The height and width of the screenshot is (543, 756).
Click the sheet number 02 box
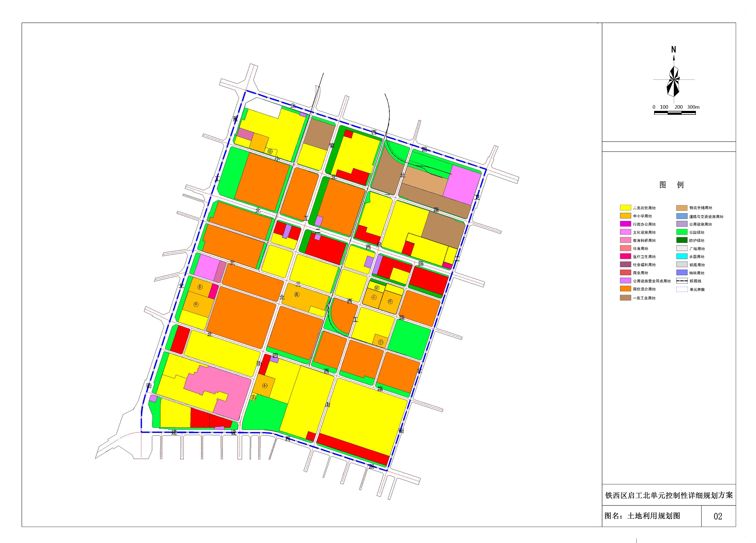click(x=718, y=516)
